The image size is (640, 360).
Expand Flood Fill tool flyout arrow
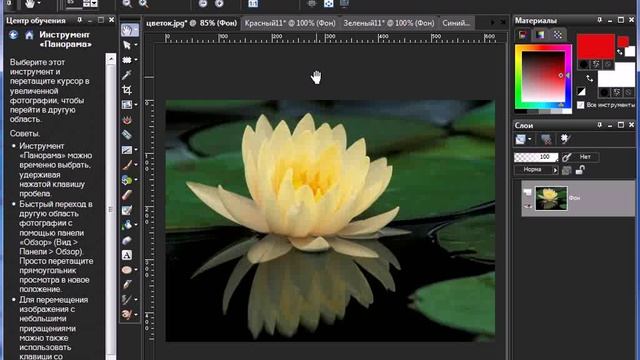point(136,225)
